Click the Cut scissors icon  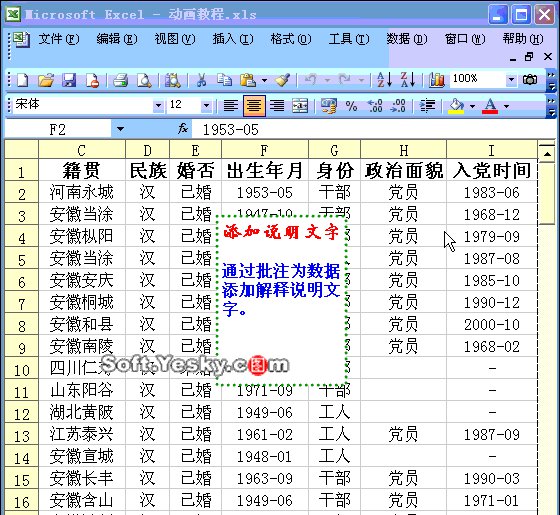201,80
